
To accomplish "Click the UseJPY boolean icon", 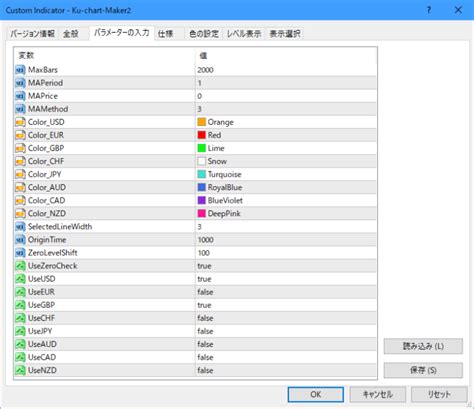I will coord(20,331).
